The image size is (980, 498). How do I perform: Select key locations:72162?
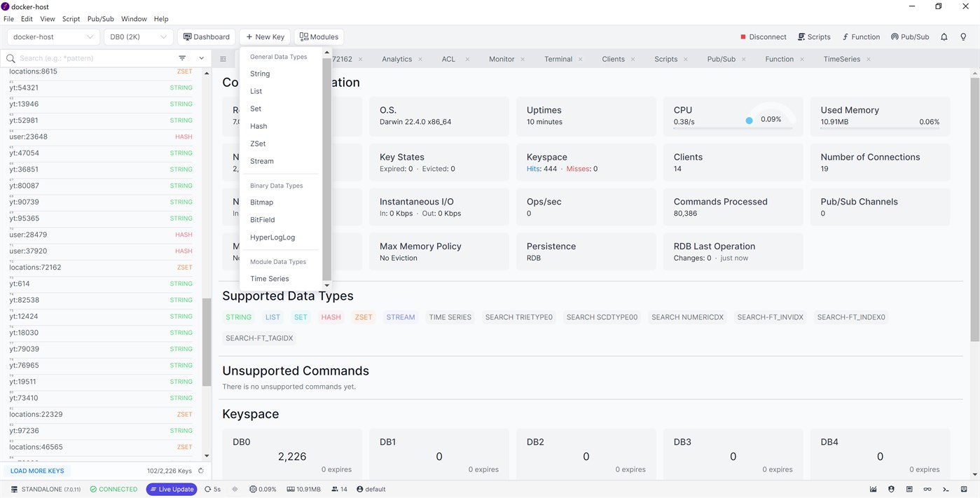click(102, 268)
